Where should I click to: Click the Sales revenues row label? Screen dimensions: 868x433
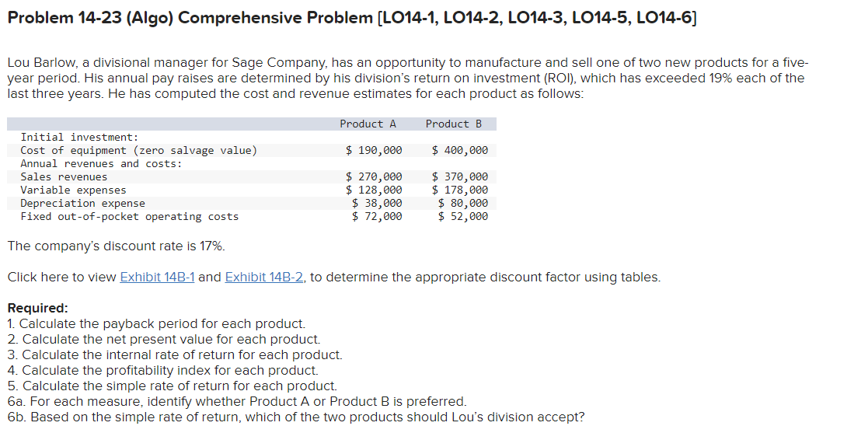[x=64, y=176]
